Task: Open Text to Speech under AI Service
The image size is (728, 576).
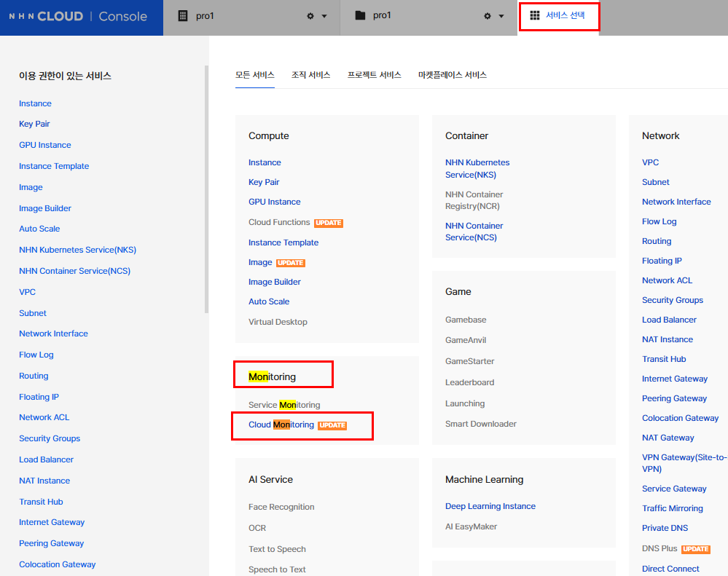Action: 277,549
